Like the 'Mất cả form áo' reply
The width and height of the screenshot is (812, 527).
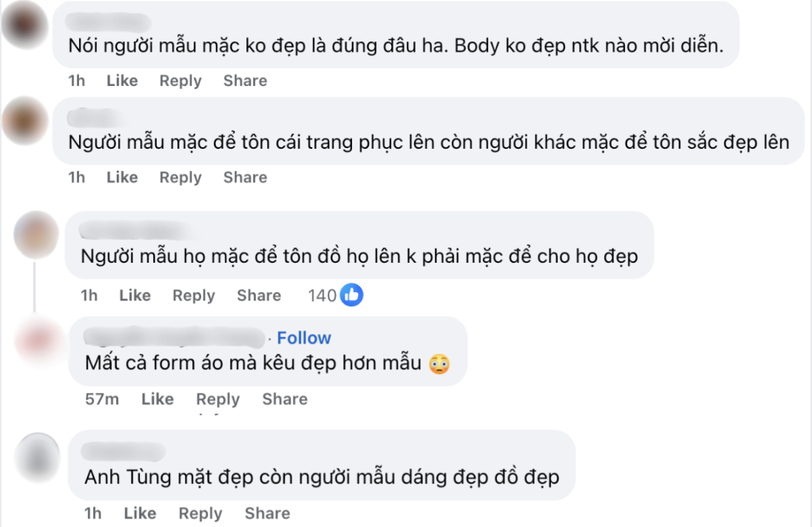[x=159, y=399]
